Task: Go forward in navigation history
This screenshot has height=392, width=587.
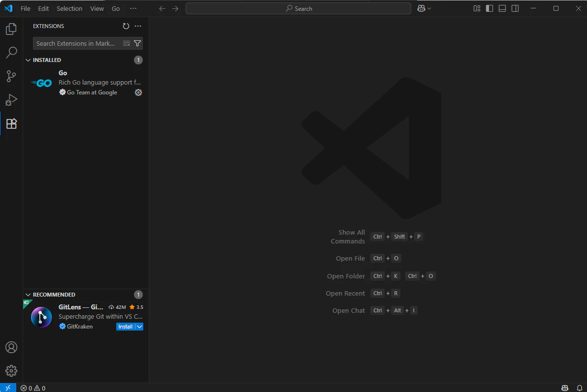Action: pyautogui.click(x=175, y=8)
